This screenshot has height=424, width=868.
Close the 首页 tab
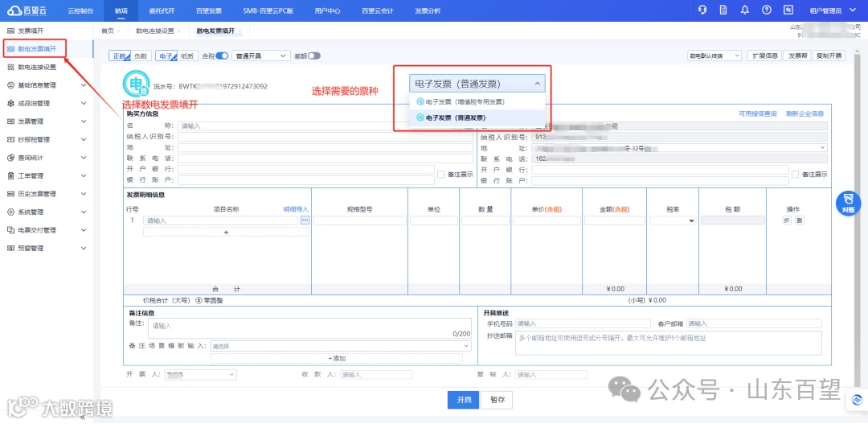tap(119, 31)
